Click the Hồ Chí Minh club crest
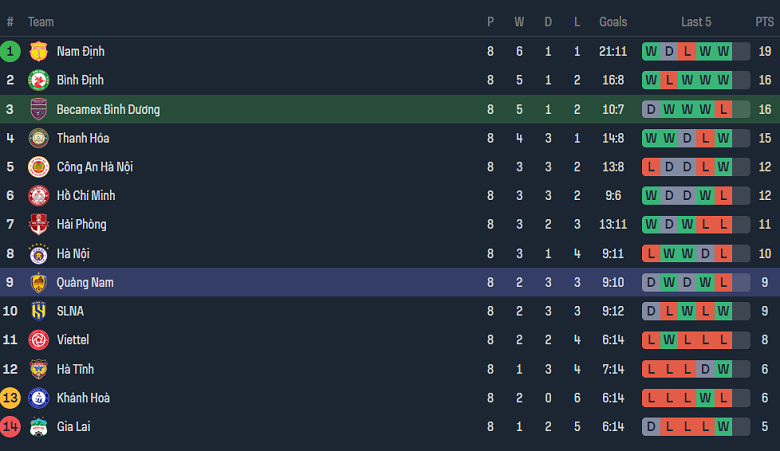This screenshot has width=780, height=451. pyautogui.click(x=39, y=196)
